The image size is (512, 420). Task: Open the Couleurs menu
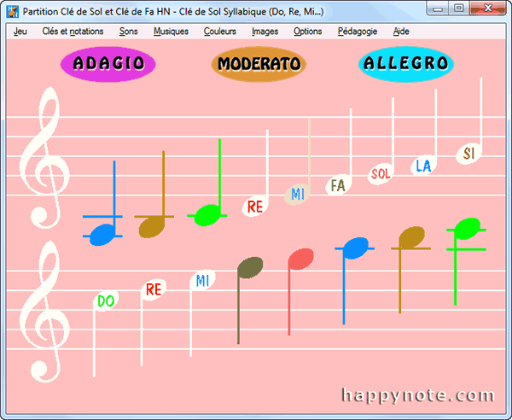(x=220, y=32)
